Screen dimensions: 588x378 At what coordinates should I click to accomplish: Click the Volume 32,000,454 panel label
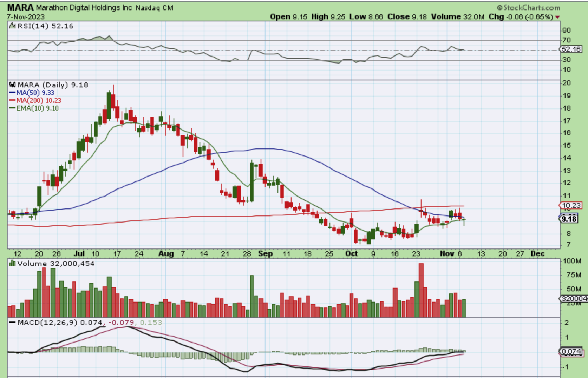click(56, 264)
